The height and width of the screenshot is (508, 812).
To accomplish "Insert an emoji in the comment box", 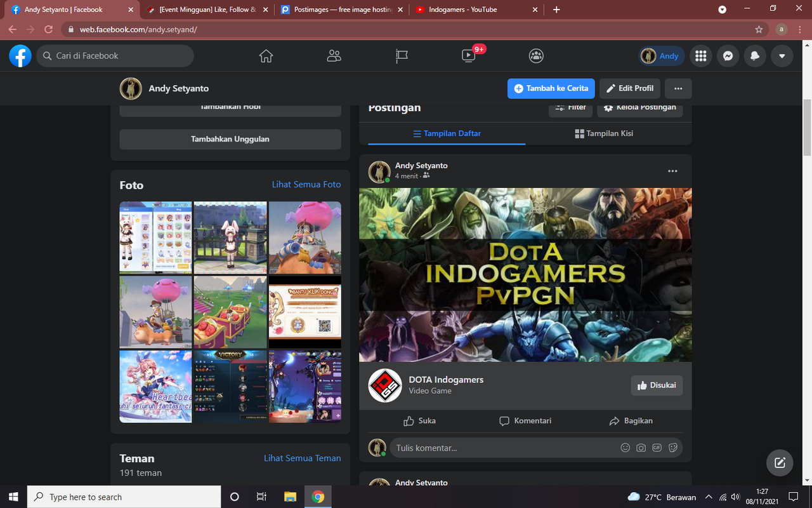I will [x=625, y=448].
